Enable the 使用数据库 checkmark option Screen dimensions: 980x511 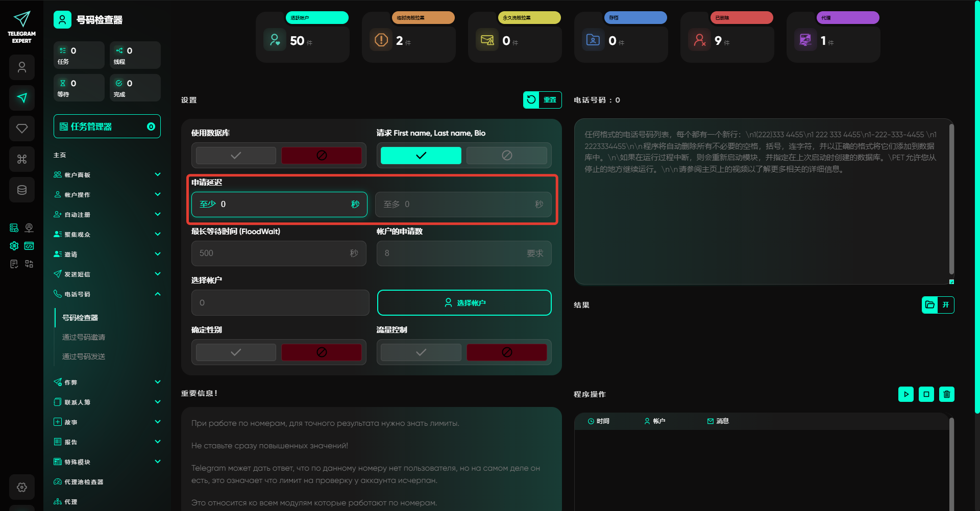236,156
